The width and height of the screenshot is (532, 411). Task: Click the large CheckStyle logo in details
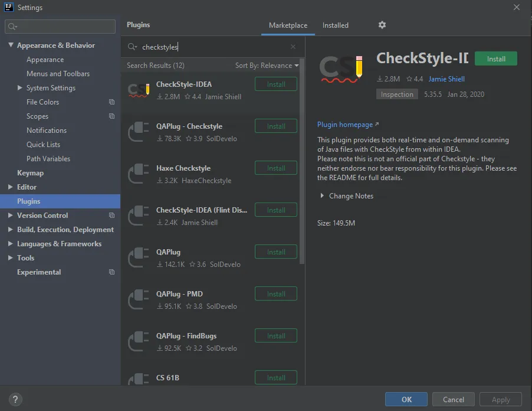(341, 69)
